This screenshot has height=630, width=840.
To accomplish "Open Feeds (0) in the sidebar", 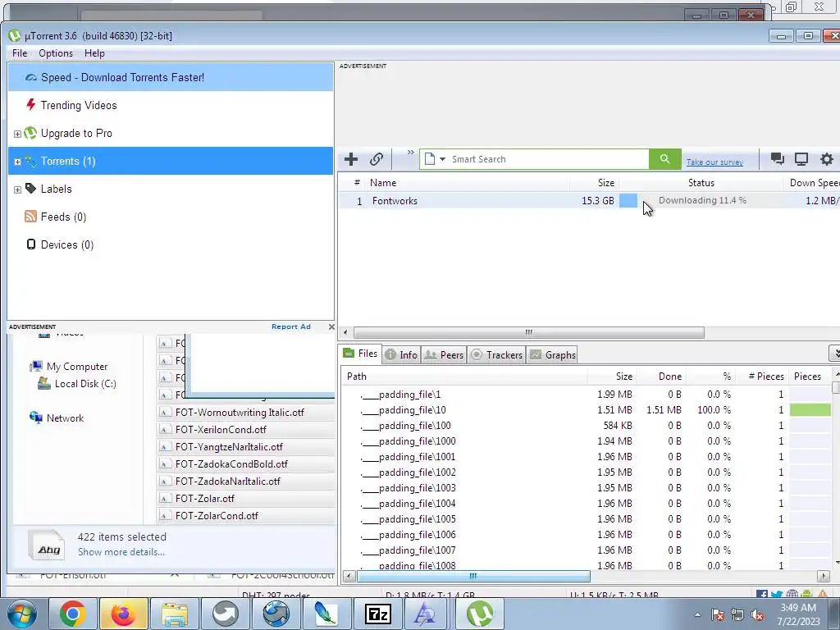I will coord(171,217).
